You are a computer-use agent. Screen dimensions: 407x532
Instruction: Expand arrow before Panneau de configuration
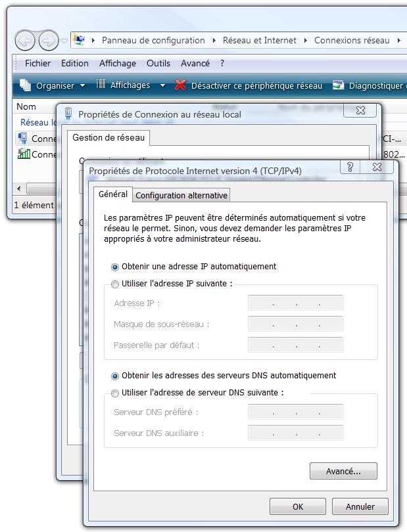click(x=93, y=41)
